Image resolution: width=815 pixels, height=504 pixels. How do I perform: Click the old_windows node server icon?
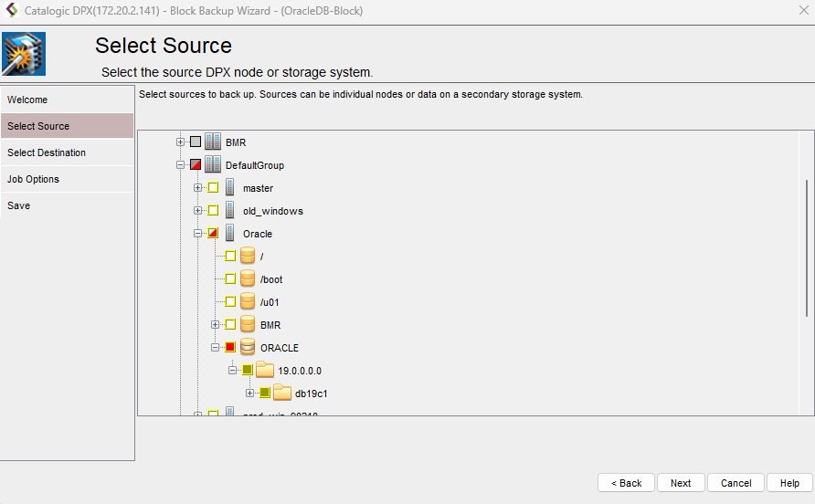click(230, 211)
